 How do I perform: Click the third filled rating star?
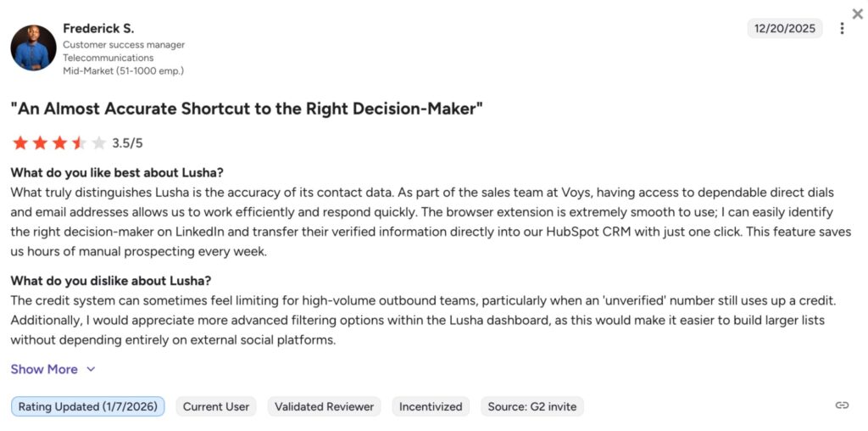tap(59, 143)
